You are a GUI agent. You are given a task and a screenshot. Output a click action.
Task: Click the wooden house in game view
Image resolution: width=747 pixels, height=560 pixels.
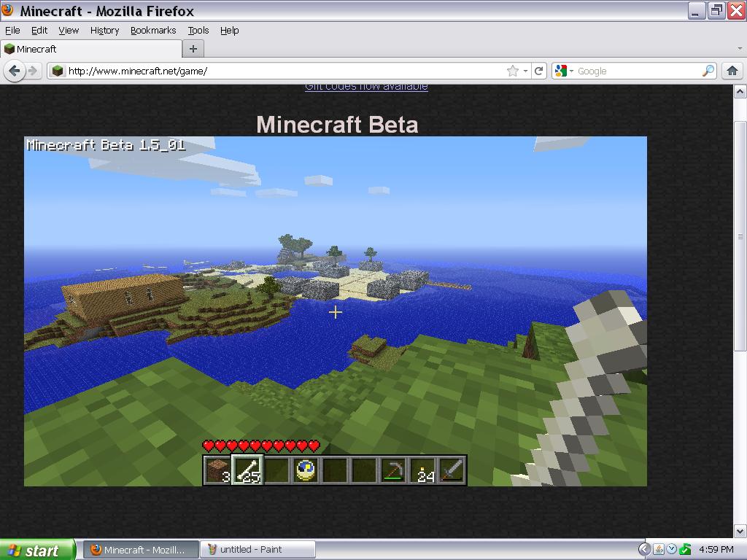tap(124, 297)
